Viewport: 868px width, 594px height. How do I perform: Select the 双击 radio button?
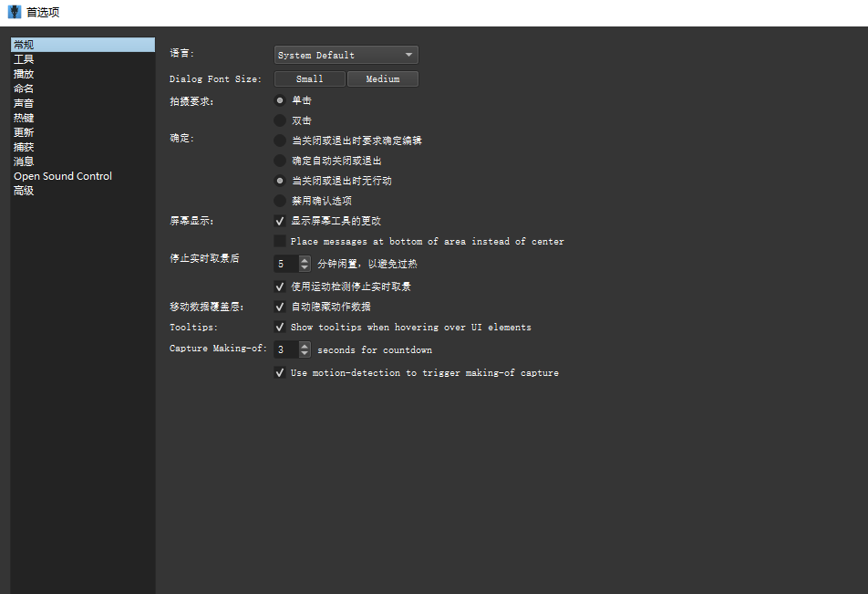click(x=280, y=120)
